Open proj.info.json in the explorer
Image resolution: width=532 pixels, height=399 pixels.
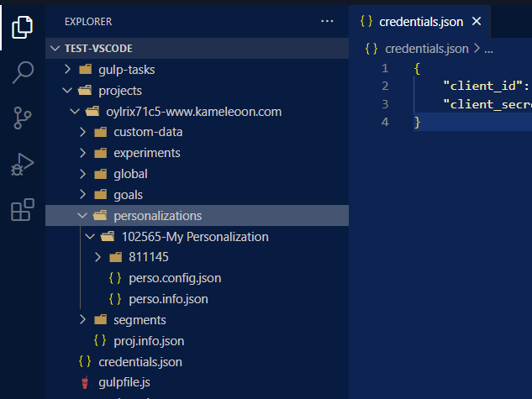coord(149,341)
